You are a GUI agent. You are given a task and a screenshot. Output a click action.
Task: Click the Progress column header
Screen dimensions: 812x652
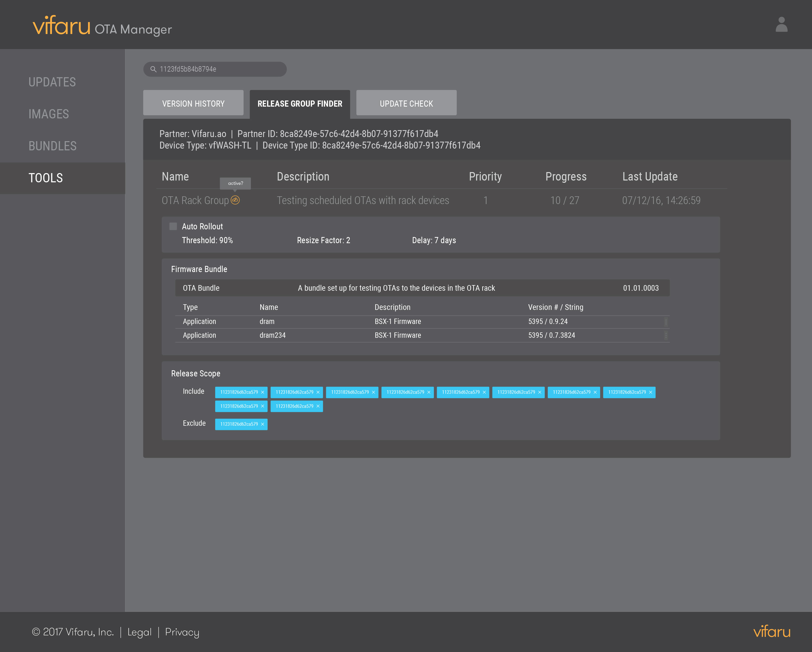point(566,177)
